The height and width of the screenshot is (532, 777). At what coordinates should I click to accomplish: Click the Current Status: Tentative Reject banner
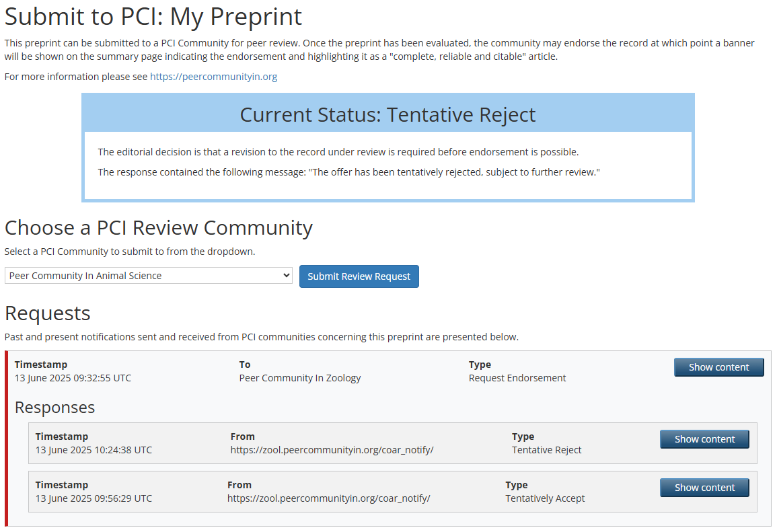point(387,115)
